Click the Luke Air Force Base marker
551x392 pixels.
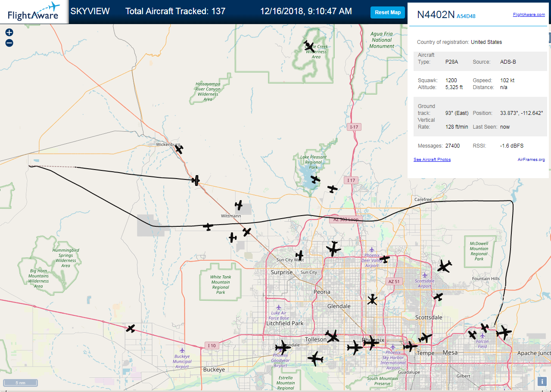click(279, 307)
